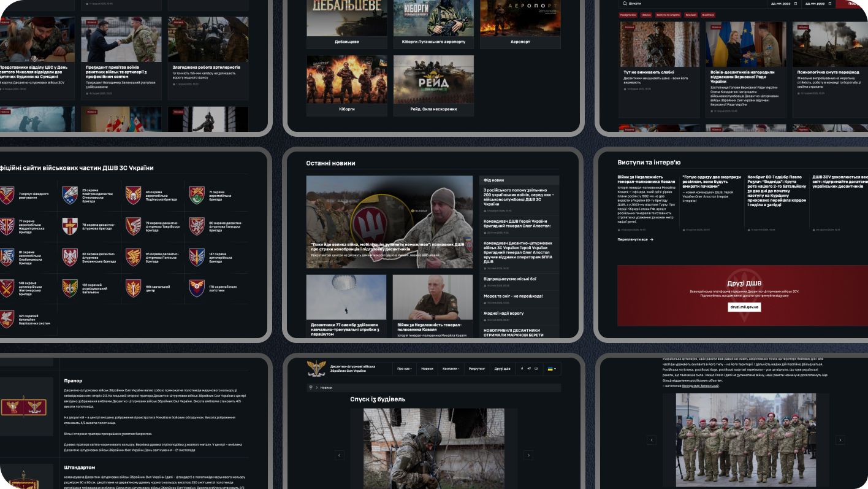The image size is (868, 489).
Task: Click the DSHV emblem logo in the header
Action: point(316,369)
